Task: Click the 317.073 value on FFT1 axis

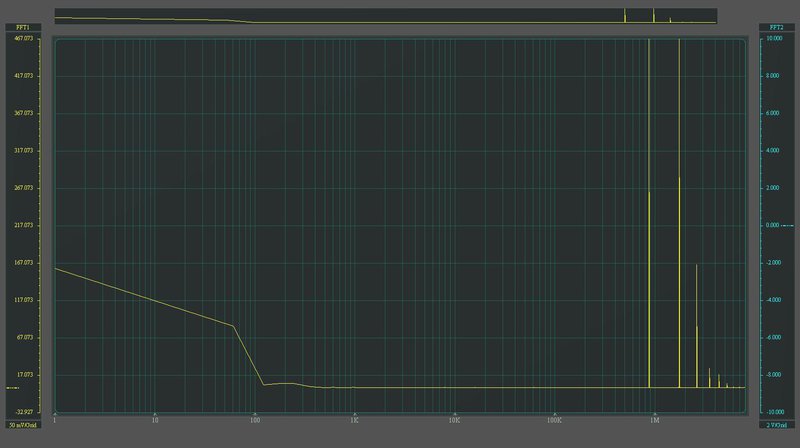Action: (x=25, y=151)
